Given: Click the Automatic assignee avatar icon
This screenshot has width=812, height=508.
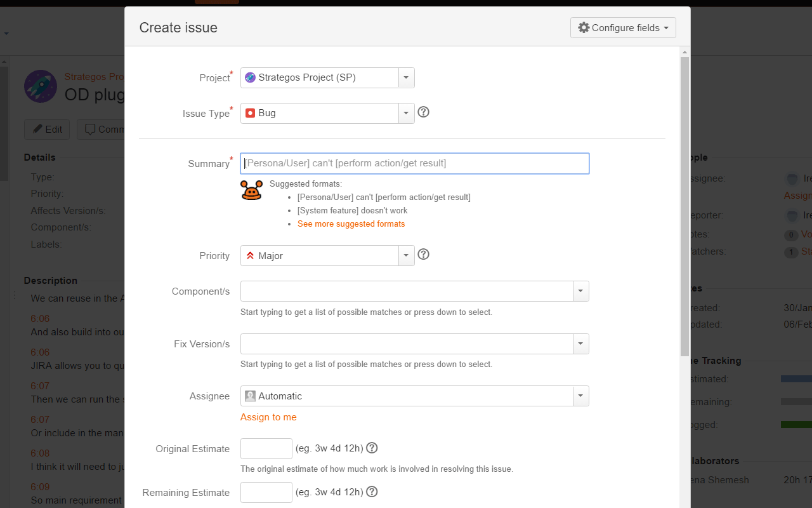Looking at the screenshot, I should coord(250,396).
